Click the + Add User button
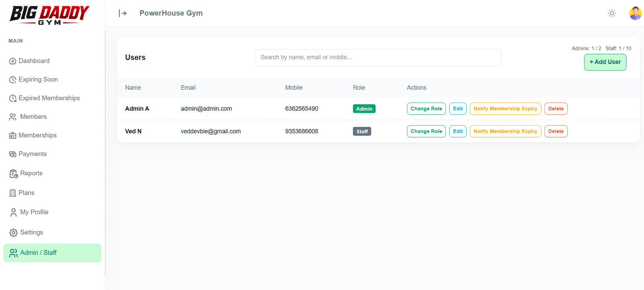Screen dimensions: 644x290 point(605,62)
